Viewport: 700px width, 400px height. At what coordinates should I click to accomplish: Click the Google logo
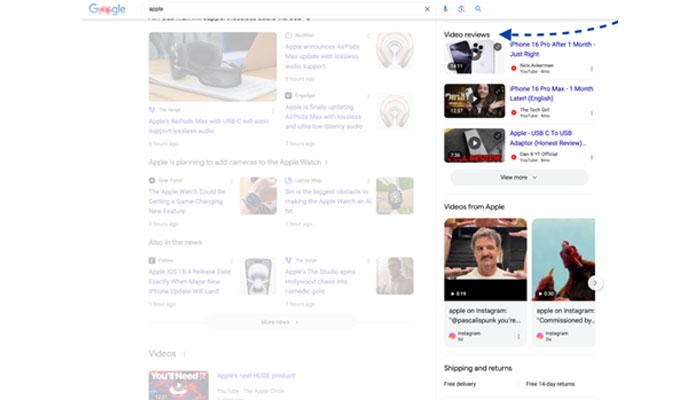click(x=107, y=9)
